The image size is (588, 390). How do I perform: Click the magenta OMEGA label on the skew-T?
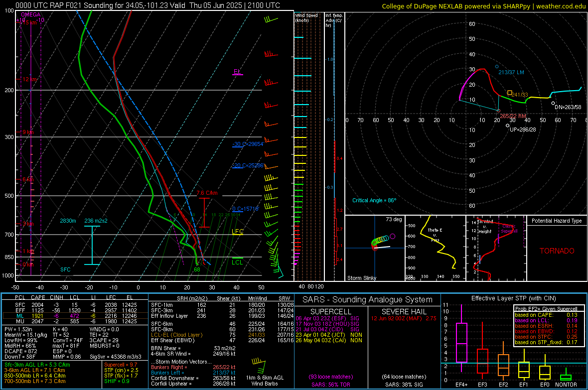(x=31, y=14)
